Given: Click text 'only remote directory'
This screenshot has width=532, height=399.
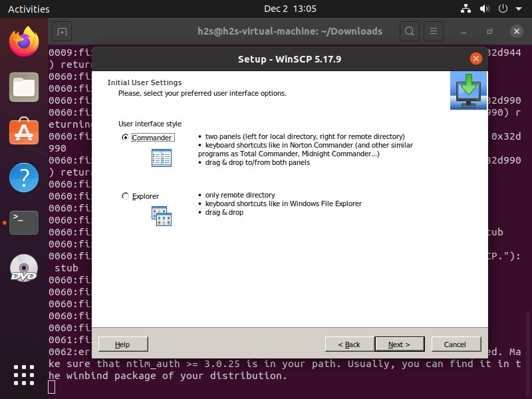Looking at the screenshot, I should [240, 195].
